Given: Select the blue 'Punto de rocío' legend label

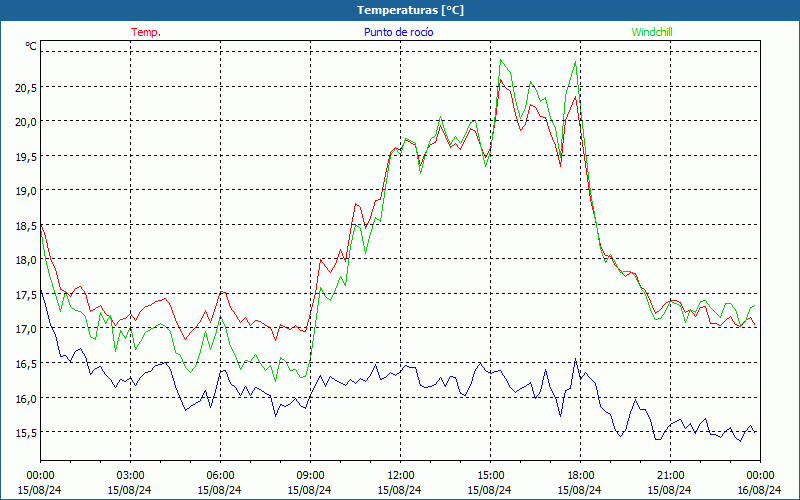Looking at the screenshot, I should point(398,32).
